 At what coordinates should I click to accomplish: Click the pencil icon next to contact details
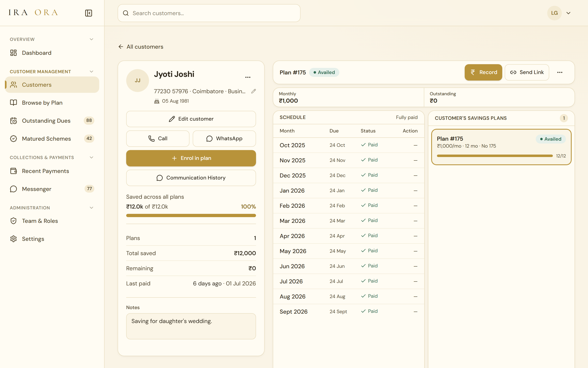coord(253,91)
